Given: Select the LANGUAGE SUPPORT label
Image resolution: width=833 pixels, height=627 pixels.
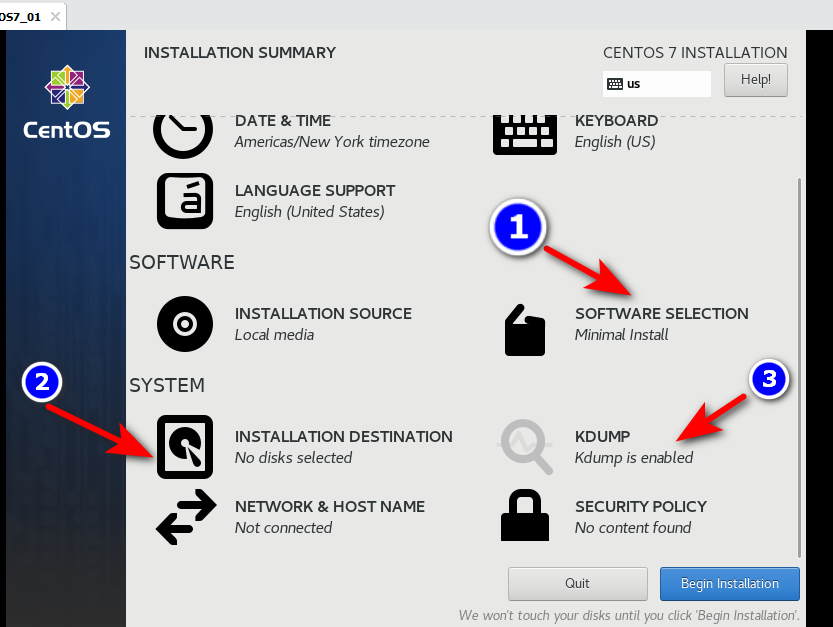Looking at the screenshot, I should click(x=315, y=191).
